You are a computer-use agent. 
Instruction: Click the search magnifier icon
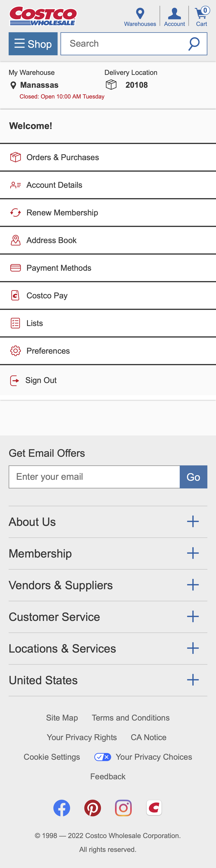tap(194, 43)
